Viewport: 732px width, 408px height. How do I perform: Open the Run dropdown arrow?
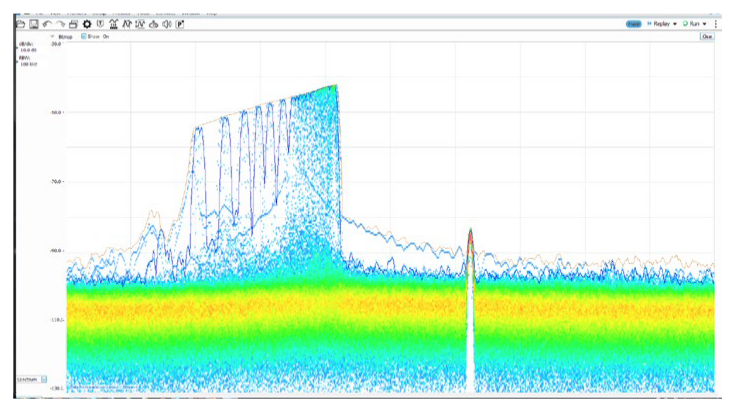point(705,23)
